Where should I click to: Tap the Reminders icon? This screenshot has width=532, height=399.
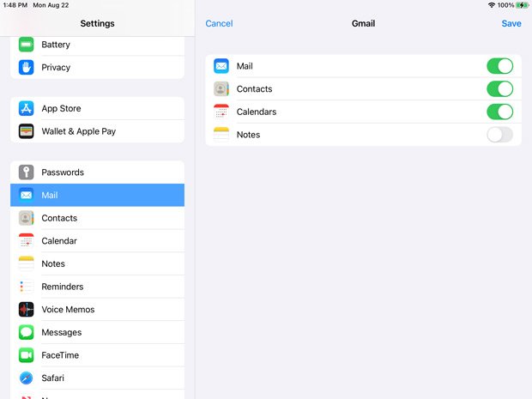pos(26,287)
